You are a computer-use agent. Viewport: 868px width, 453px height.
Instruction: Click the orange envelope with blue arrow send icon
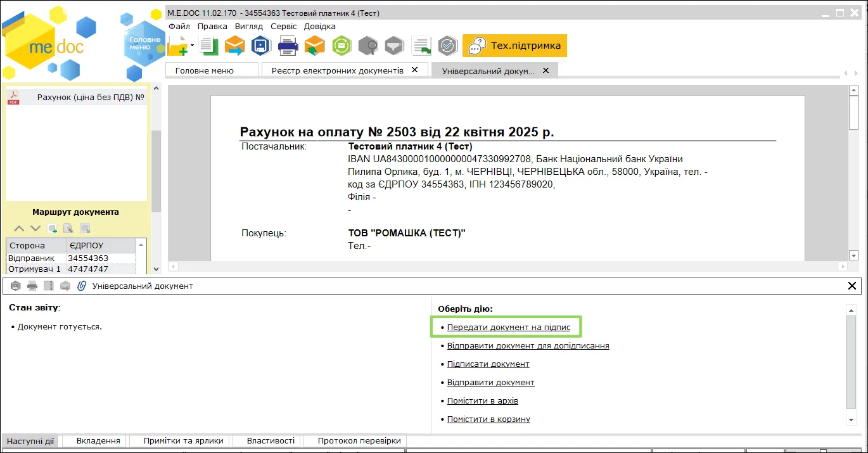pyautogui.click(x=234, y=46)
